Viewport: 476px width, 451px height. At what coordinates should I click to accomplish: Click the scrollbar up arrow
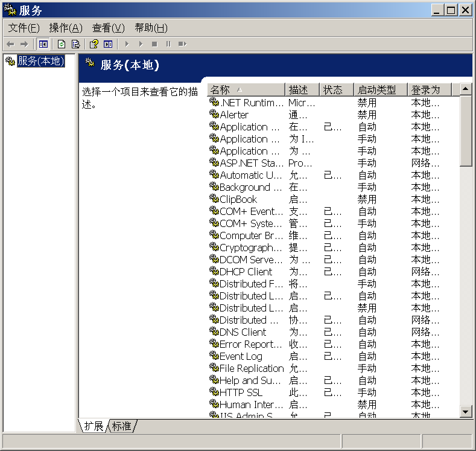tap(465, 89)
